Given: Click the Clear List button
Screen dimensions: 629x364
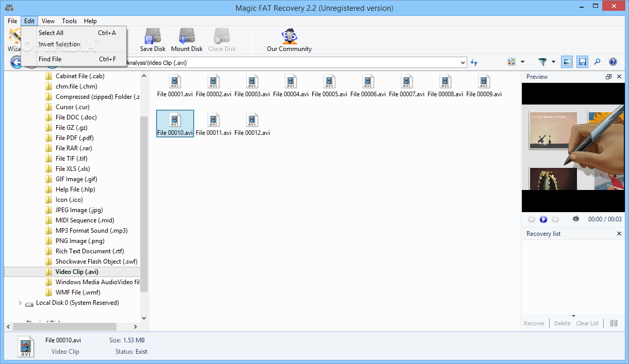Looking at the screenshot, I should (x=587, y=323).
